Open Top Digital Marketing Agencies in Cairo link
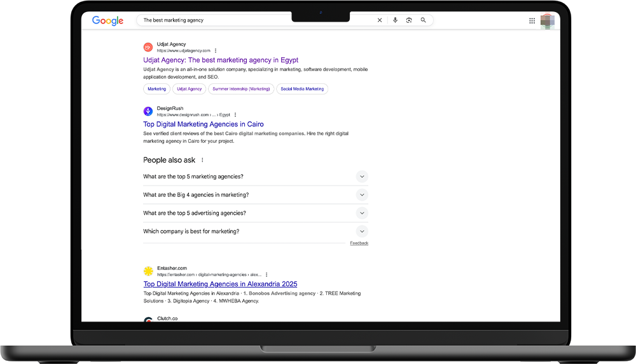The height and width of the screenshot is (364, 636). coord(203,125)
